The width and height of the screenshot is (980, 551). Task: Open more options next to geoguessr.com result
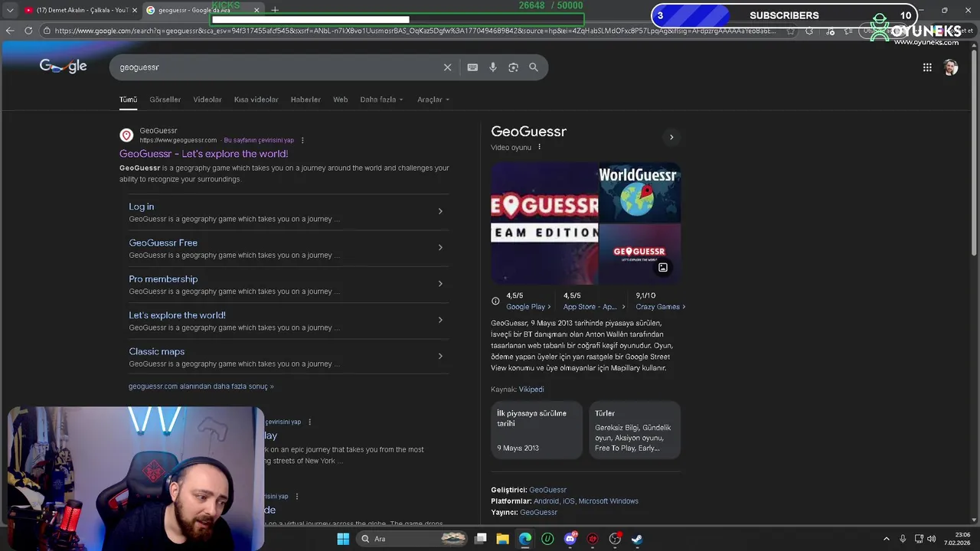pos(302,140)
